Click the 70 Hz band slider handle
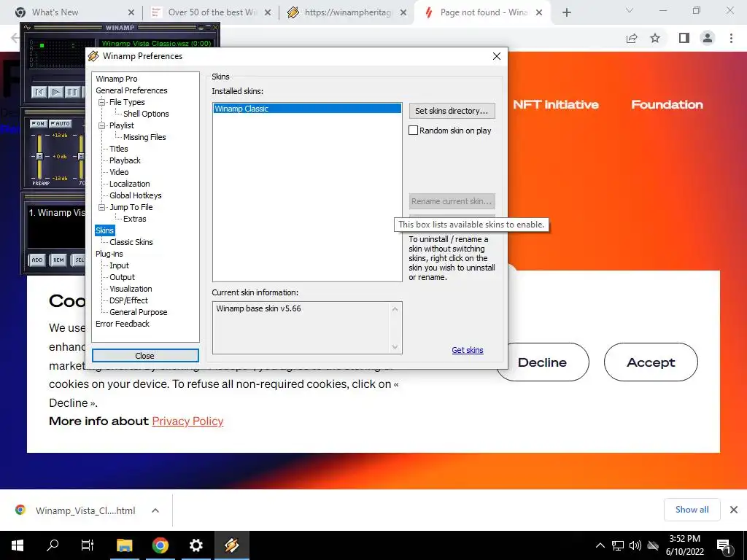 pyautogui.click(x=81, y=156)
